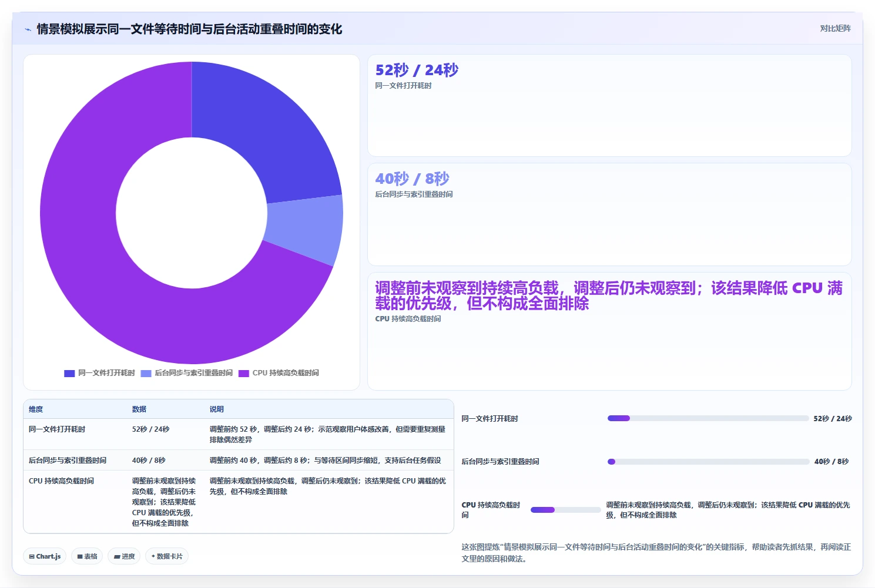
Task: Select the 52秒 / 24秒 data card
Action: 609,105
